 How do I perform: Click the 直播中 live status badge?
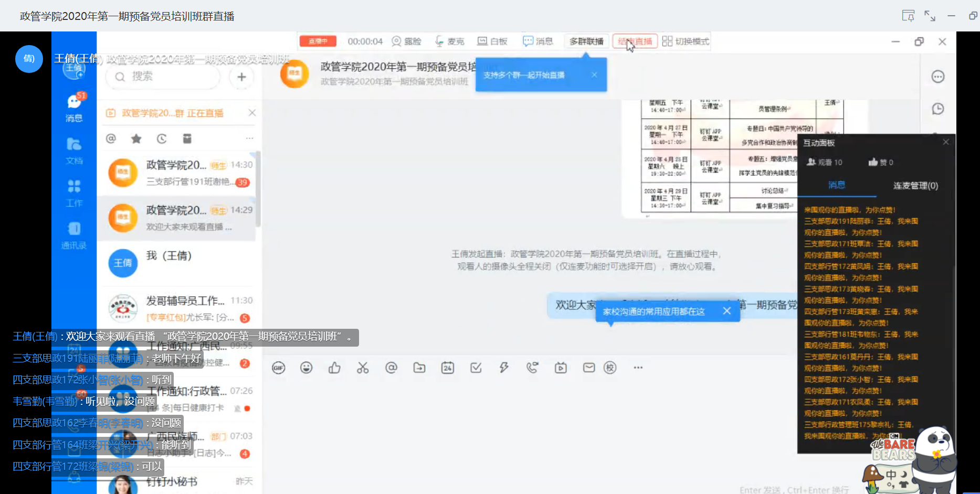tap(318, 41)
